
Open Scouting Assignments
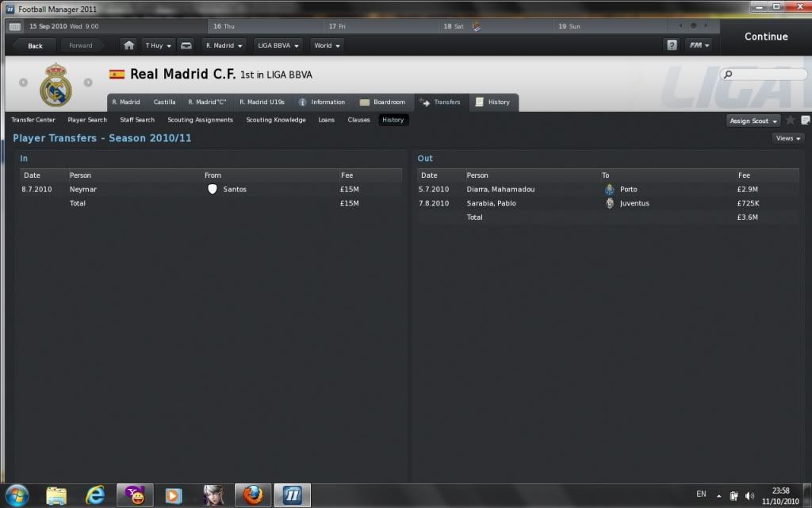201,120
